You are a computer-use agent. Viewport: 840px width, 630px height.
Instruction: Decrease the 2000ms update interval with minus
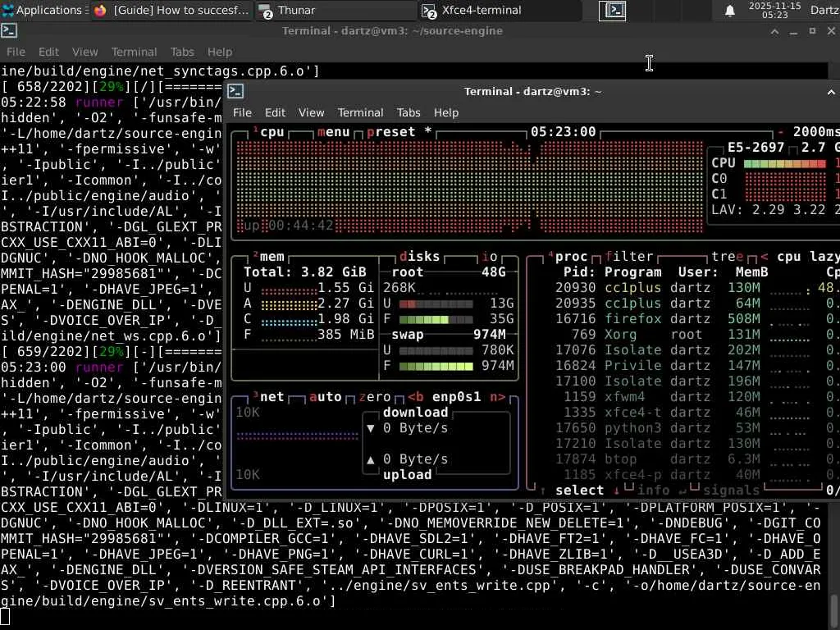point(780,132)
